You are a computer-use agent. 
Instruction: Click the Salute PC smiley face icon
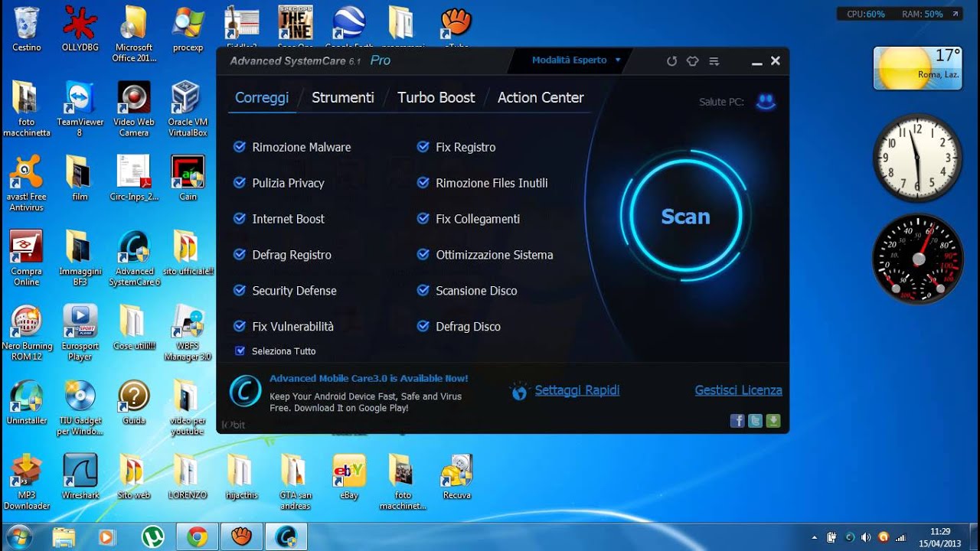pyautogui.click(x=765, y=102)
